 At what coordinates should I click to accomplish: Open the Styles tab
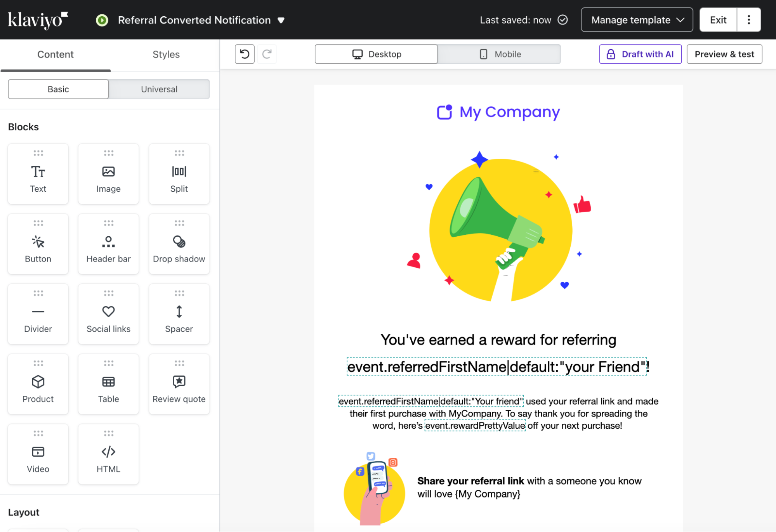166,54
